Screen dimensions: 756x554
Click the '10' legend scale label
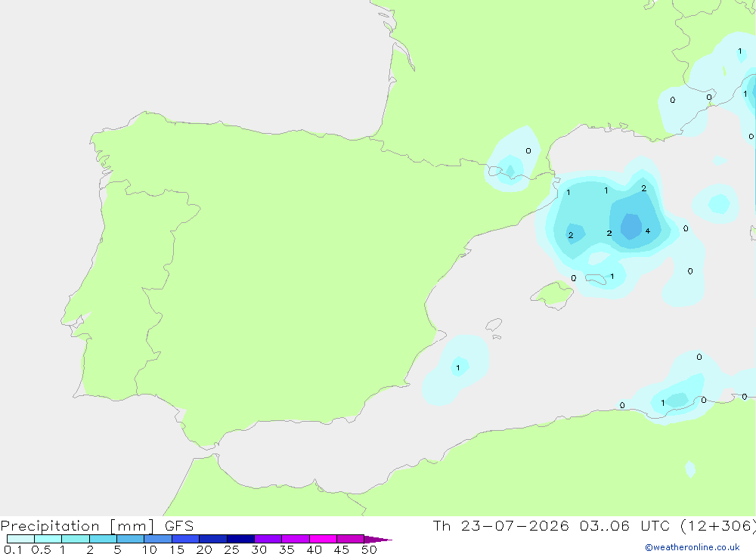pyautogui.click(x=150, y=549)
